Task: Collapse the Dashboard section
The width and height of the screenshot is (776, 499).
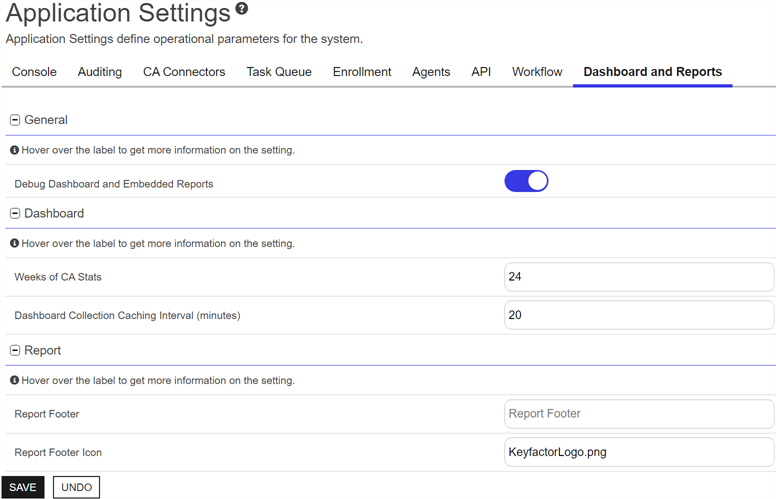Action: [x=15, y=213]
